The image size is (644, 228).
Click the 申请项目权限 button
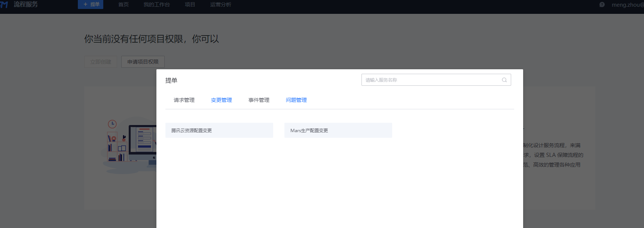pos(143,62)
